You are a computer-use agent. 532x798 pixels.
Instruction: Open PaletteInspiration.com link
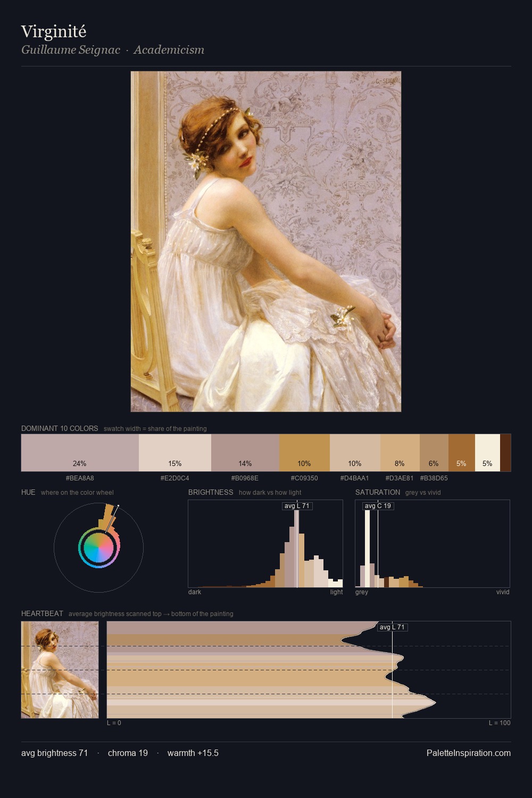[469, 753]
